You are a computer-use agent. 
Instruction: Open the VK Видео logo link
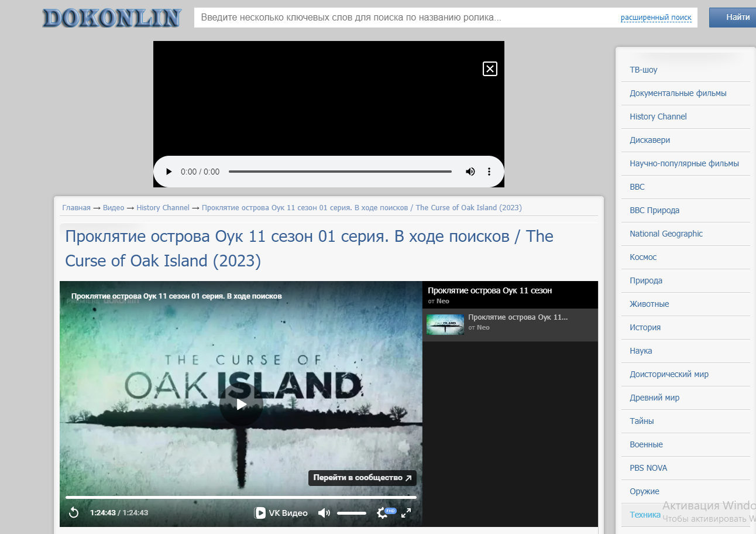[x=281, y=513]
